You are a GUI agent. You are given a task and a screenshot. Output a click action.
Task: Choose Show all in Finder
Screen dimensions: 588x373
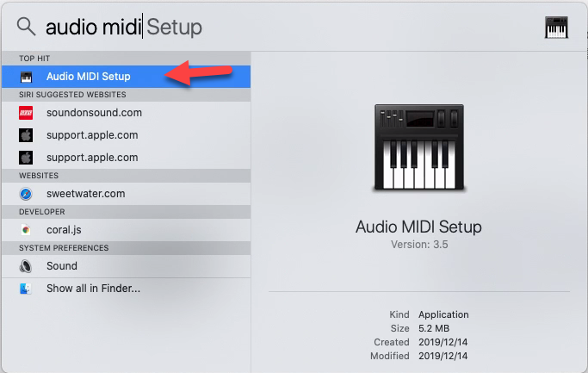[93, 289]
